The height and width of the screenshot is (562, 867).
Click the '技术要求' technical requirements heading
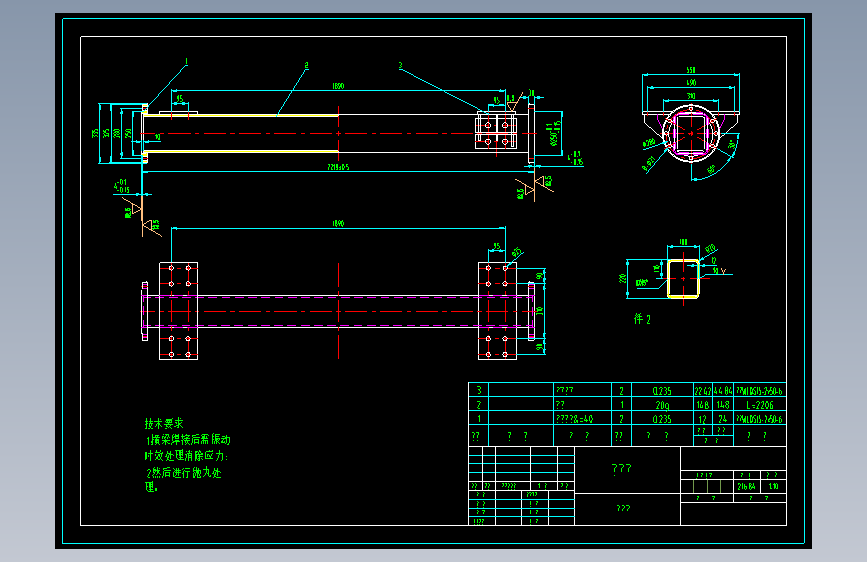[x=164, y=423]
